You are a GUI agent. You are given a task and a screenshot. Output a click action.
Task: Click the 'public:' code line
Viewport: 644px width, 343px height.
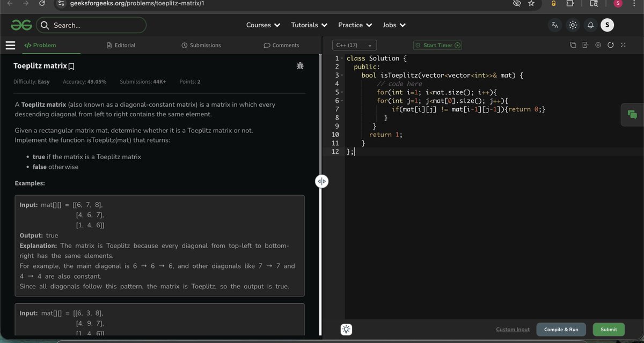coord(367,66)
